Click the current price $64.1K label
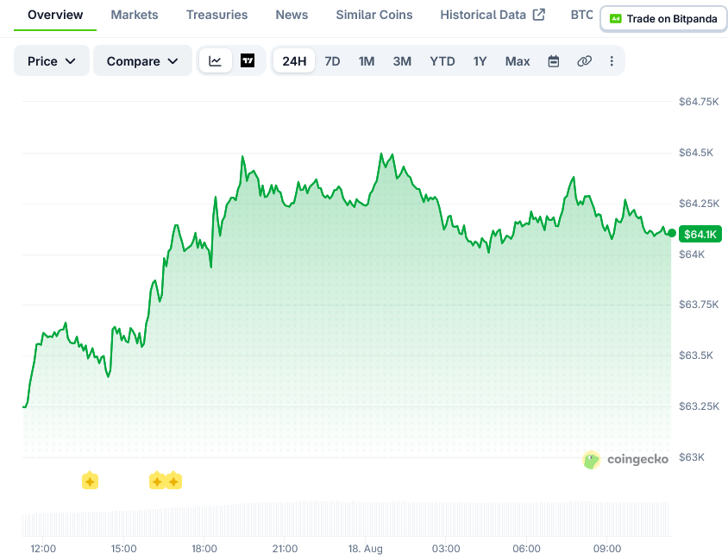Image resolution: width=728 pixels, height=560 pixels. 700,234
